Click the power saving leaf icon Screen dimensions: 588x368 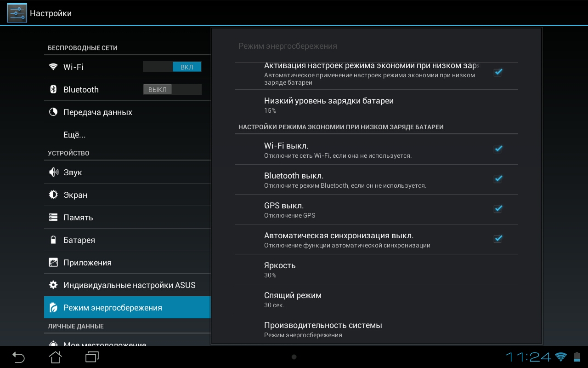tap(53, 307)
